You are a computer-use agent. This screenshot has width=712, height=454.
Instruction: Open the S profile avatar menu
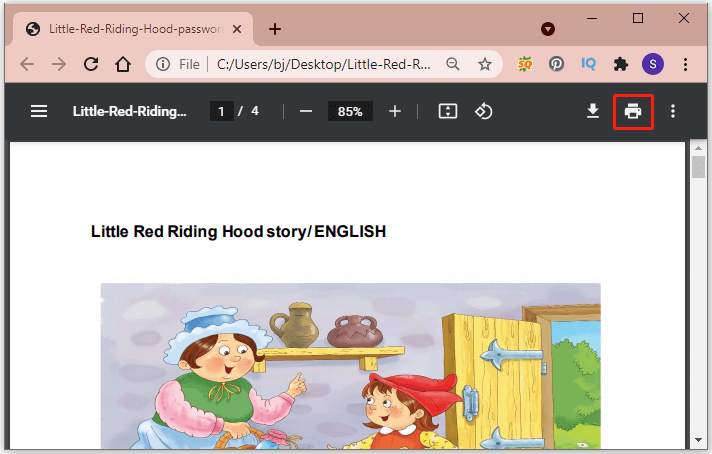point(653,64)
